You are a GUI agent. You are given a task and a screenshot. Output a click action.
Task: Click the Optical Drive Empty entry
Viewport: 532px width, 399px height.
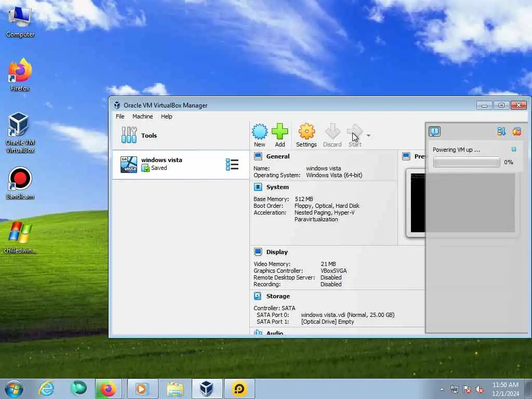point(327,322)
